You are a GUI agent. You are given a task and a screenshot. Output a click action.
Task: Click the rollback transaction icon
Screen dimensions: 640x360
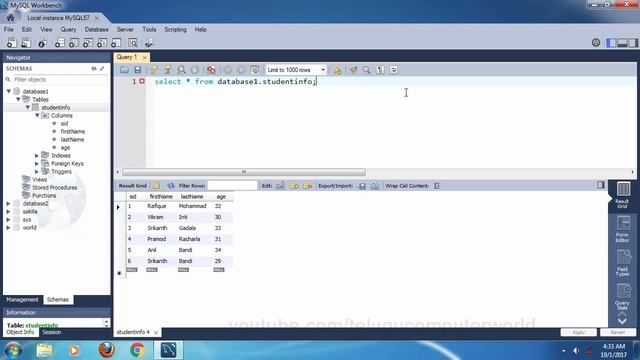point(241,70)
